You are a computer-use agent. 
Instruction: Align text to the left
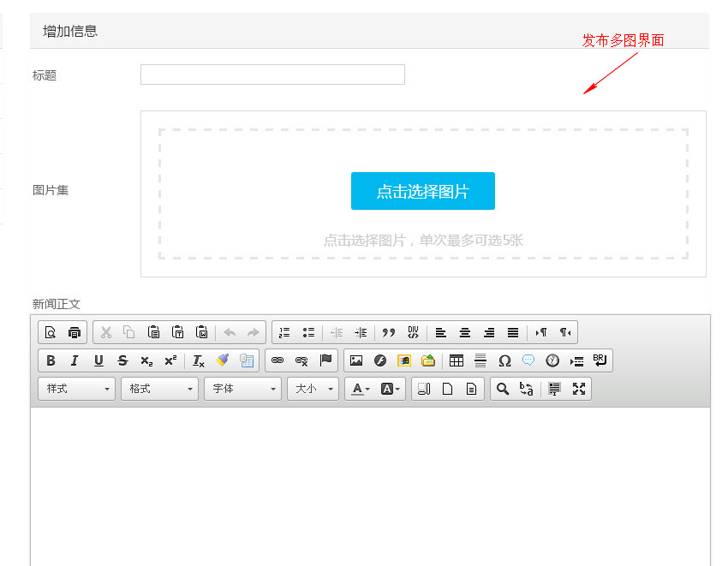click(440, 332)
